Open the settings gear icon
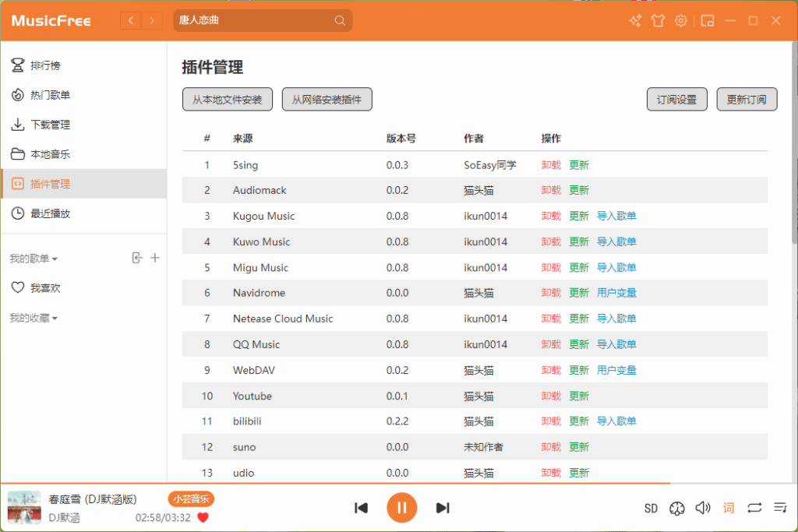This screenshot has height=532, width=798. click(681, 20)
